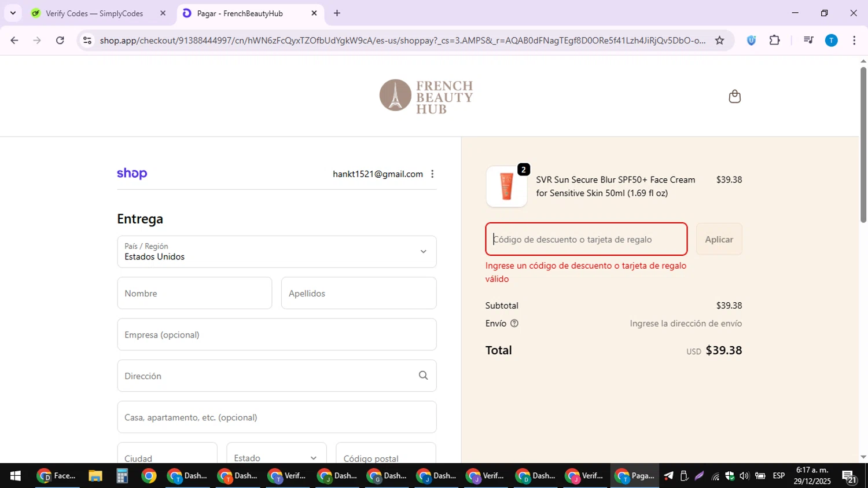This screenshot has width=868, height=488.
Task: Click the French Beauty Hub logo
Action: pyautogui.click(x=426, y=96)
